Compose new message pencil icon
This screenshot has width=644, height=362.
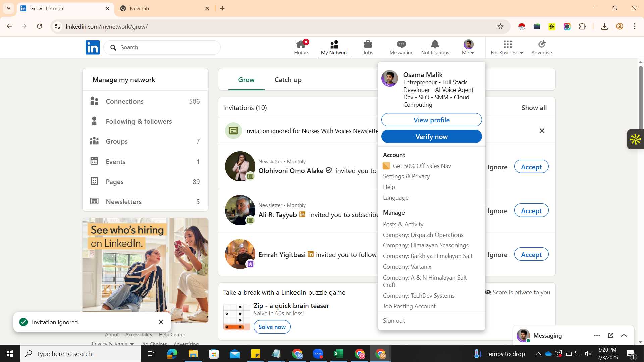[x=610, y=336]
